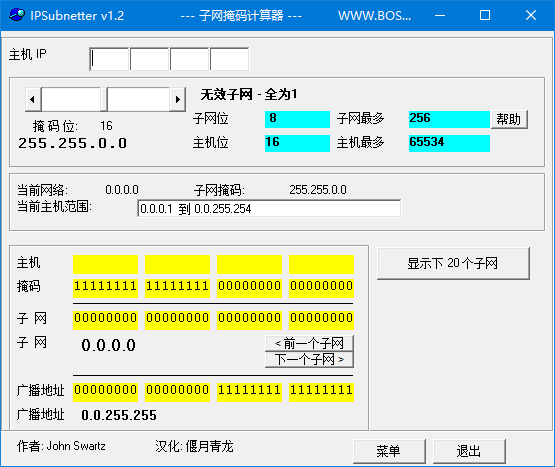Click the IPSubnetter globe icon in title bar
Image resolution: width=555 pixels, height=467 pixels.
tap(17, 15)
